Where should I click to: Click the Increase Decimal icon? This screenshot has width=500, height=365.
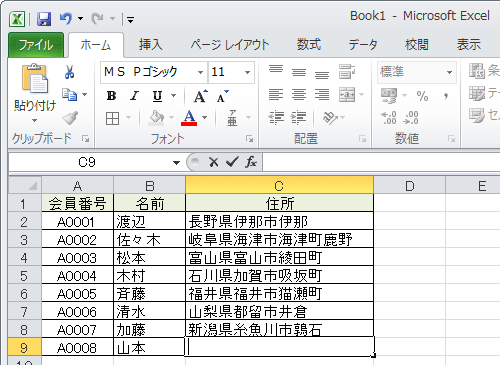point(389,118)
